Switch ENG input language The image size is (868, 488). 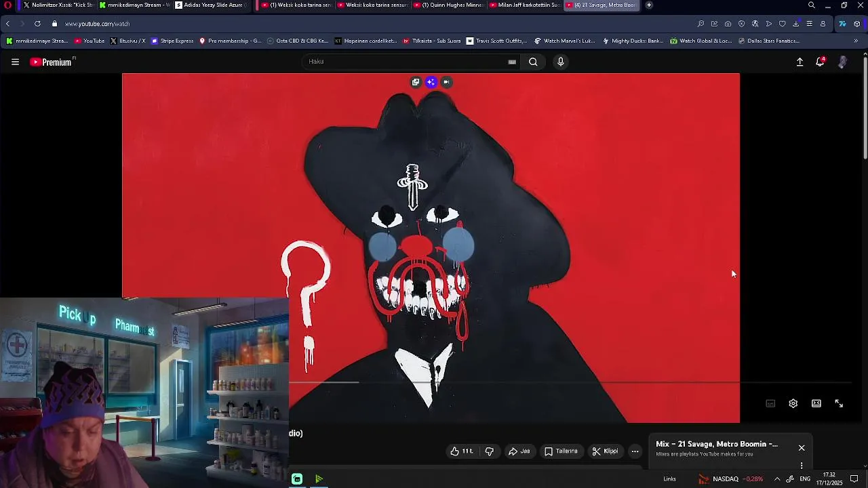pyautogui.click(x=805, y=479)
